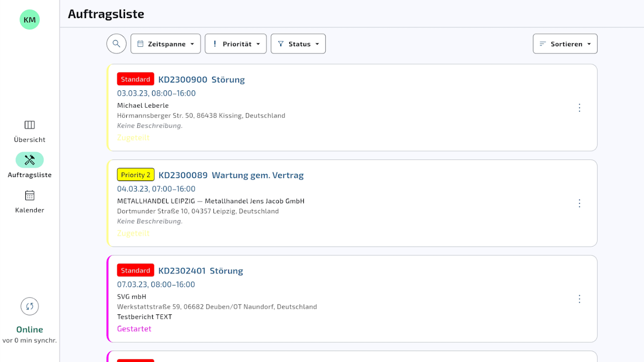This screenshot has width=644, height=362.
Task: Click address Hörmannsberger Str. 50, Kissing
Action: tap(201, 115)
